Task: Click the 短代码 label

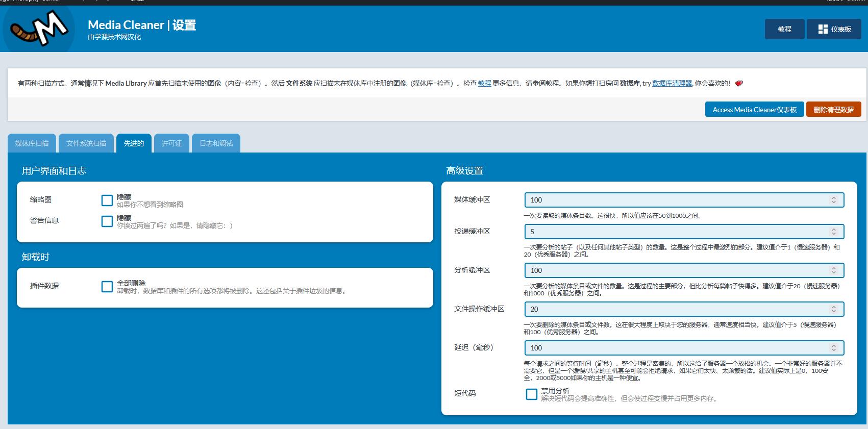Action: pos(465,393)
